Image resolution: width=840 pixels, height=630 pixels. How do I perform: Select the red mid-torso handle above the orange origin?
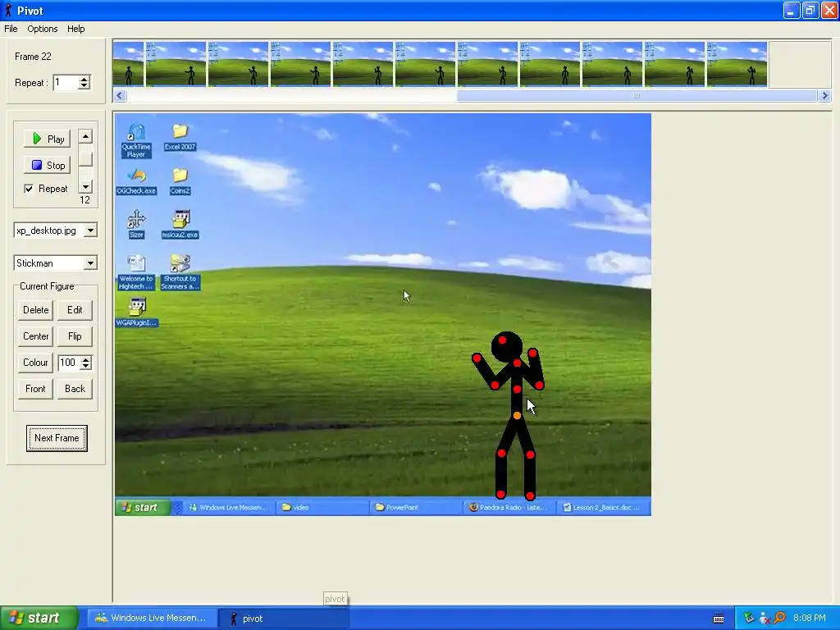(517, 390)
